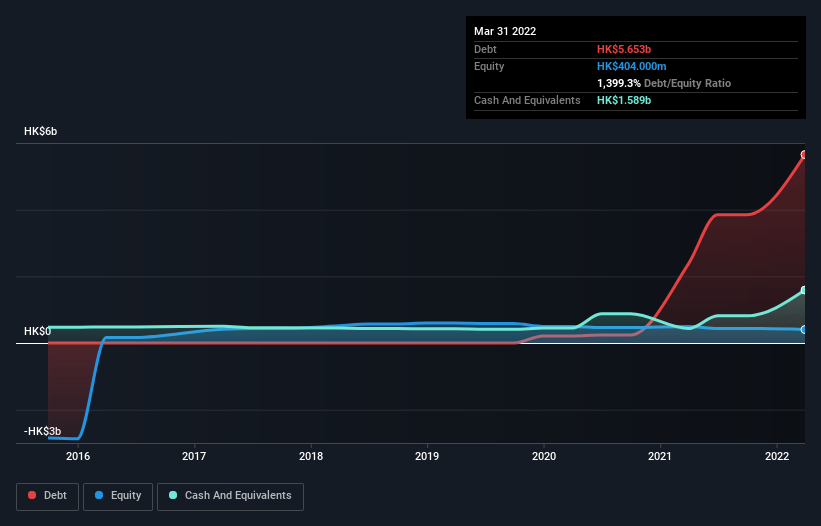Toggle the Debt series legend button
The image size is (821, 526).
tap(47, 496)
